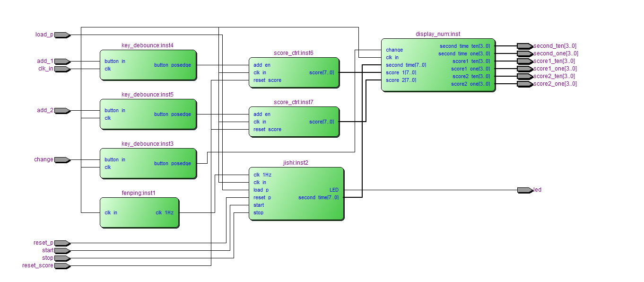Screen dimensions: 644x282
Task: Select the clk_in input pin
Action: click(x=62, y=69)
